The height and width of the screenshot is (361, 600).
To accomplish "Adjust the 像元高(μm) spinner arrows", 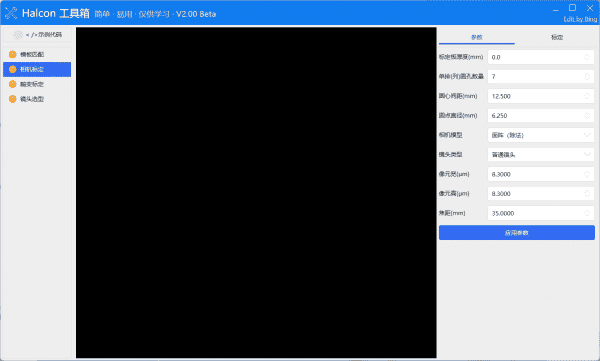I will pyautogui.click(x=587, y=194).
